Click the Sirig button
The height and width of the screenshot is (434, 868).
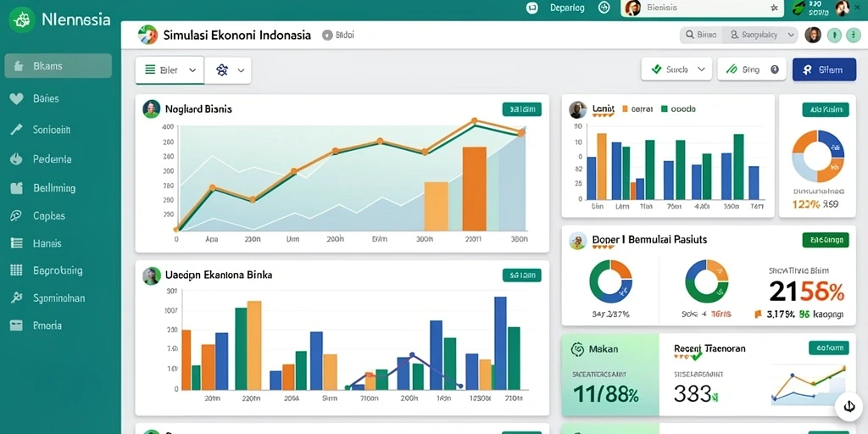[x=752, y=70]
